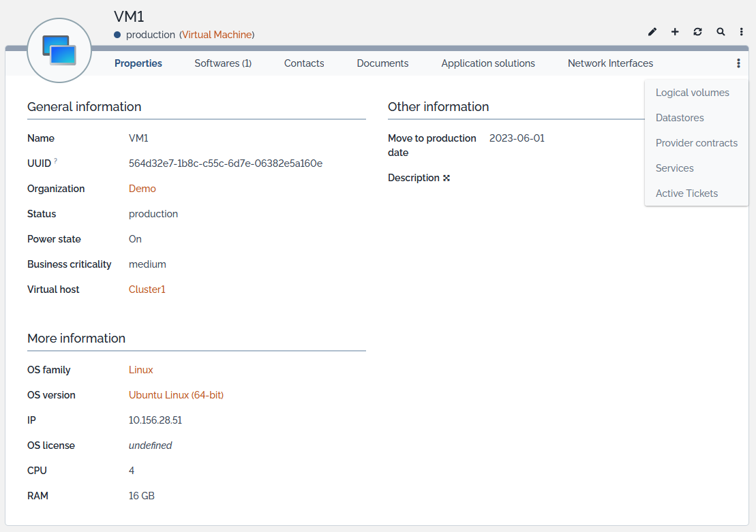The width and height of the screenshot is (756, 532).
Task: Switch to the Softwares (1) tab
Action: pyautogui.click(x=223, y=63)
